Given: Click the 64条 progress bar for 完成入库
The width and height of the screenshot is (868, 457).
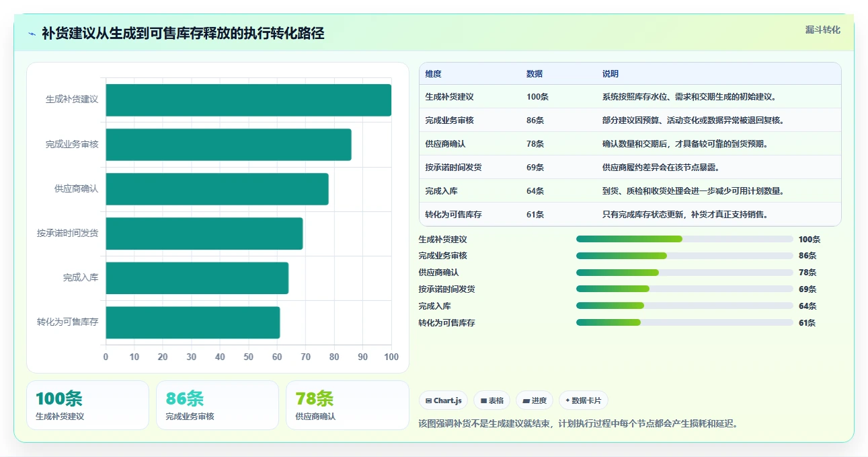Looking at the screenshot, I should [684, 306].
